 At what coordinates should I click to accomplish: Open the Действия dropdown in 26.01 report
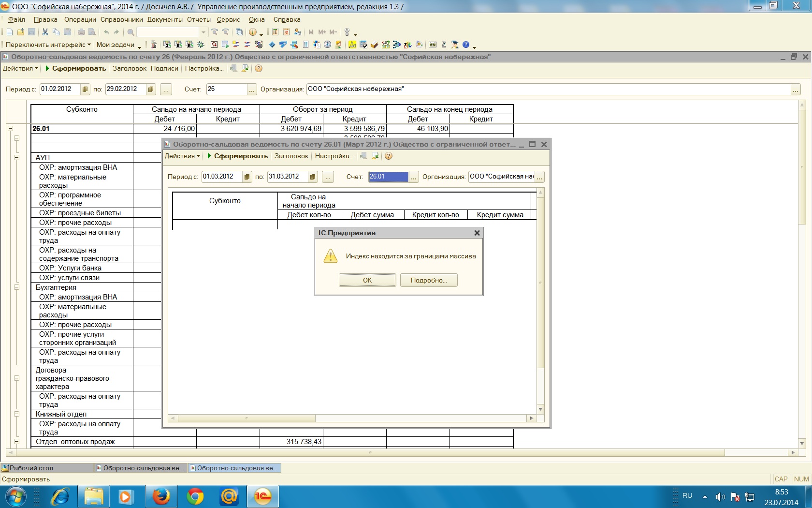click(182, 156)
